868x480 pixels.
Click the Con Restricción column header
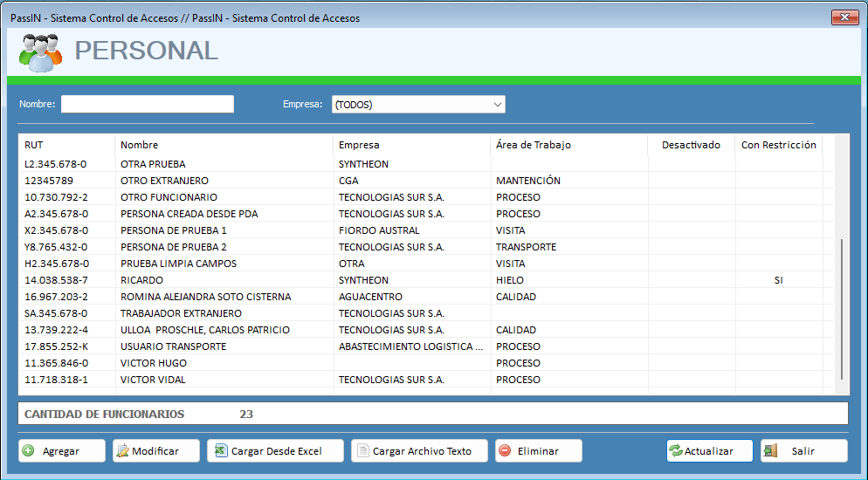778,145
